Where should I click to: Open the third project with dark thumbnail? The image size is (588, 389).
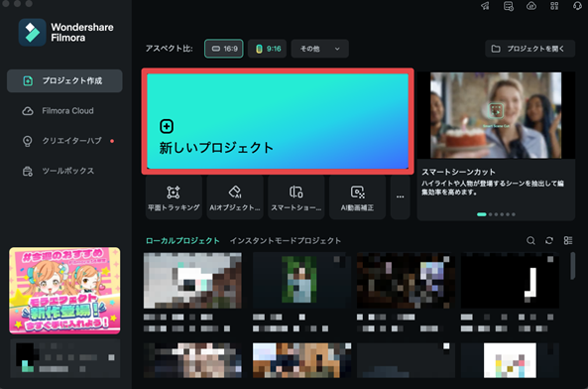[406, 281]
